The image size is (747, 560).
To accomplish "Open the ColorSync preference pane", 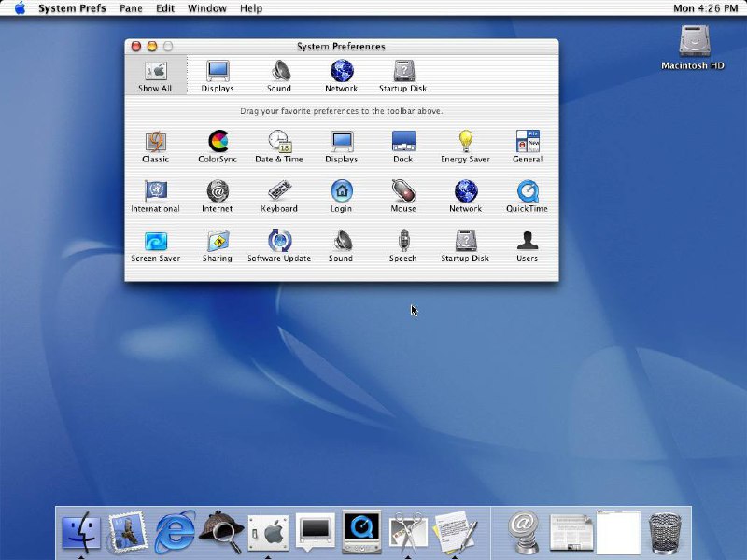I will [x=218, y=147].
